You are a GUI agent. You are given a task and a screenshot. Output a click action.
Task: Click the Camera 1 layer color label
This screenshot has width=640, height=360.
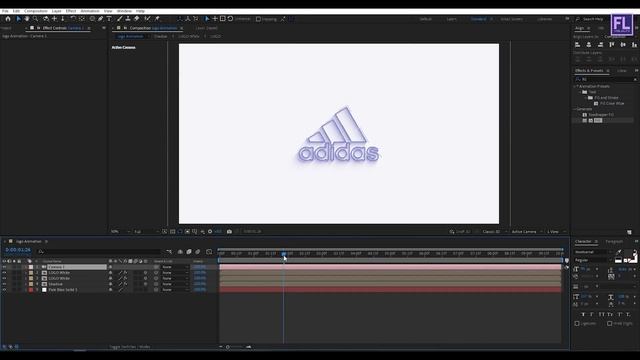click(31, 267)
